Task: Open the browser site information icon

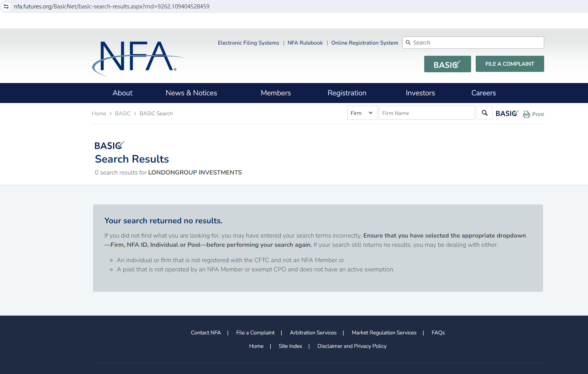Action: [6, 7]
